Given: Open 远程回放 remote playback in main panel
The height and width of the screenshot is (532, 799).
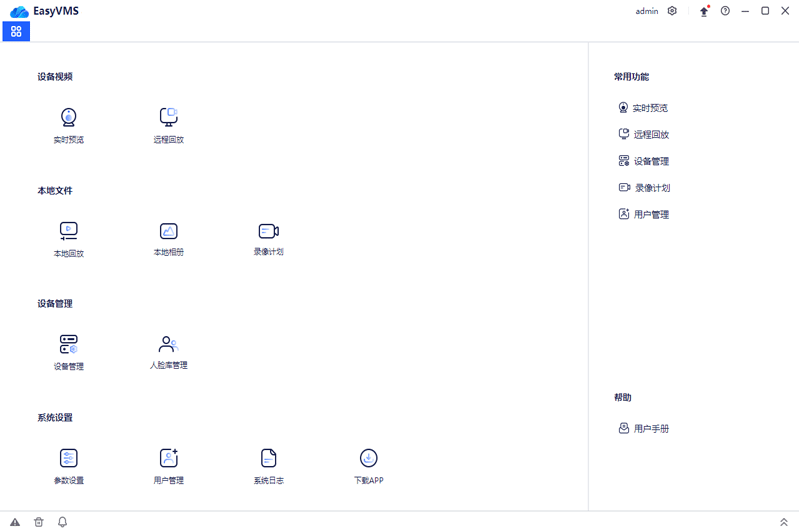Looking at the screenshot, I should [x=168, y=117].
